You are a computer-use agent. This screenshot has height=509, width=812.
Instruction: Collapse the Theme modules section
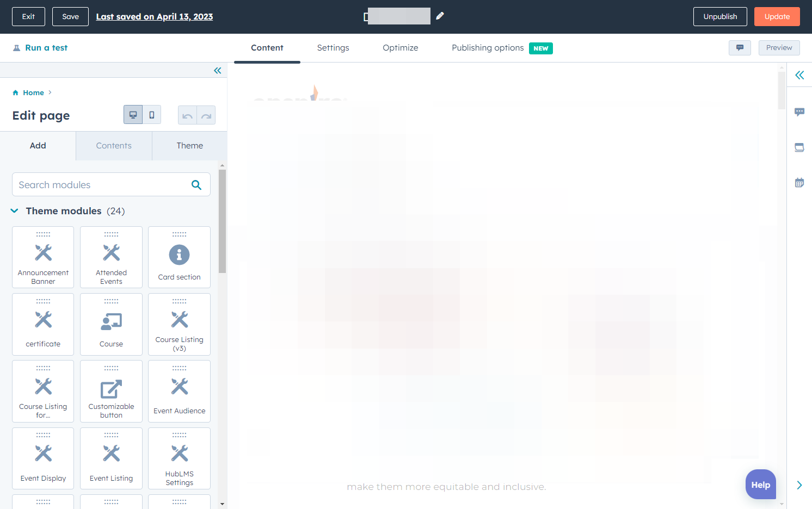click(15, 211)
